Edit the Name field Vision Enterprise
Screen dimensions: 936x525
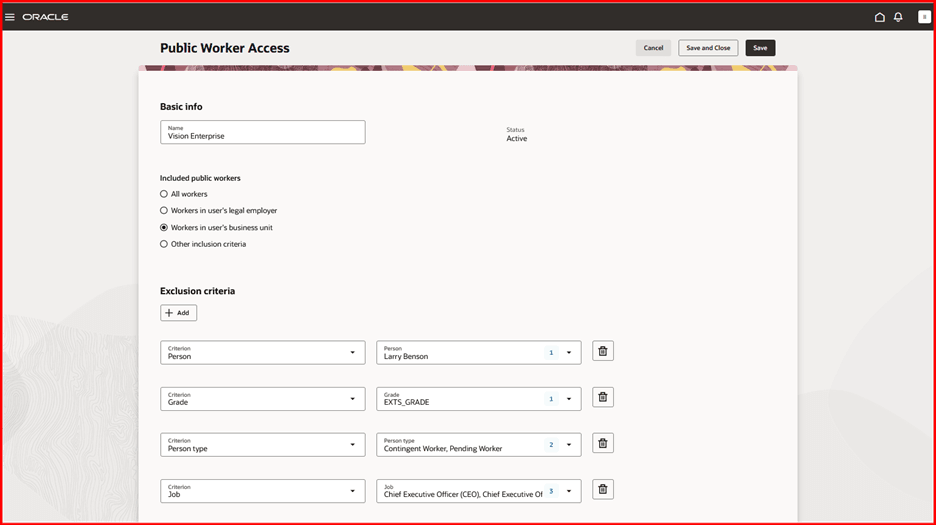pos(263,132)
